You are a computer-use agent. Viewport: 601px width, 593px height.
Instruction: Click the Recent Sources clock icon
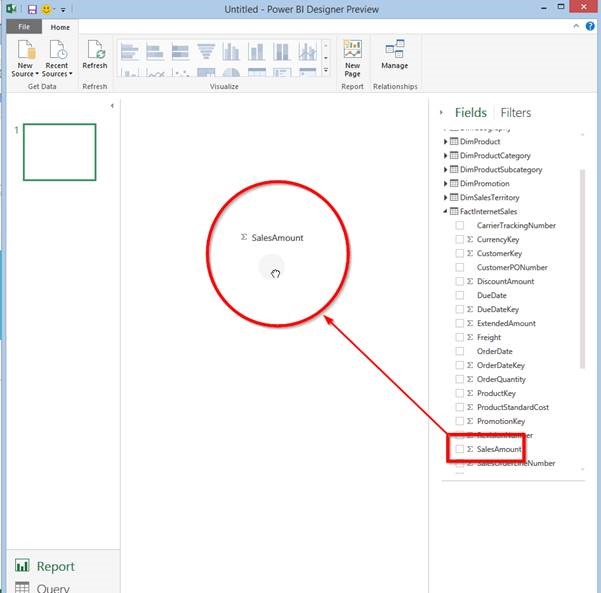pyautogui.click(x=58, y=50)
